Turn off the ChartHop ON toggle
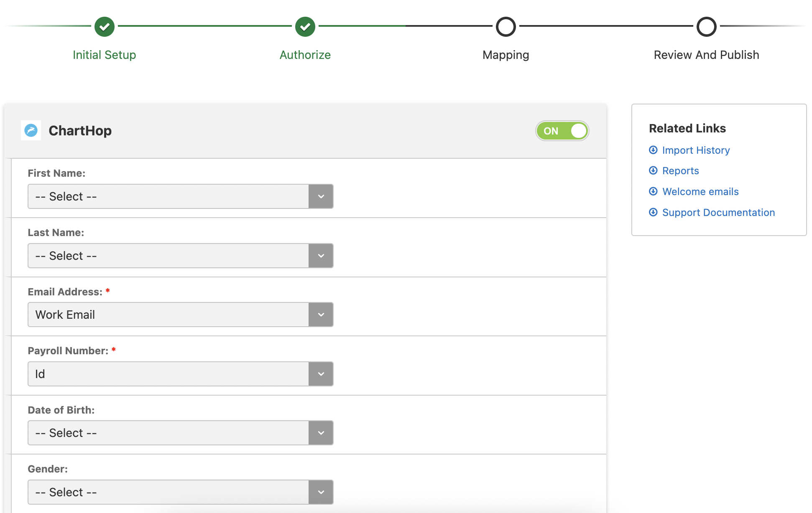Image resolution: width=812 pixels, height=513 pixels. (562, 131)
